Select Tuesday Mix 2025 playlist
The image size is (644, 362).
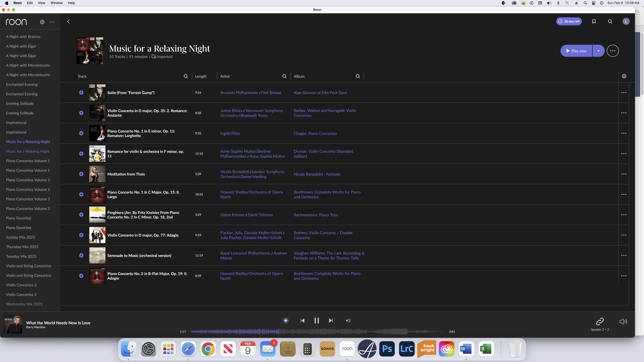pos(21,256)
